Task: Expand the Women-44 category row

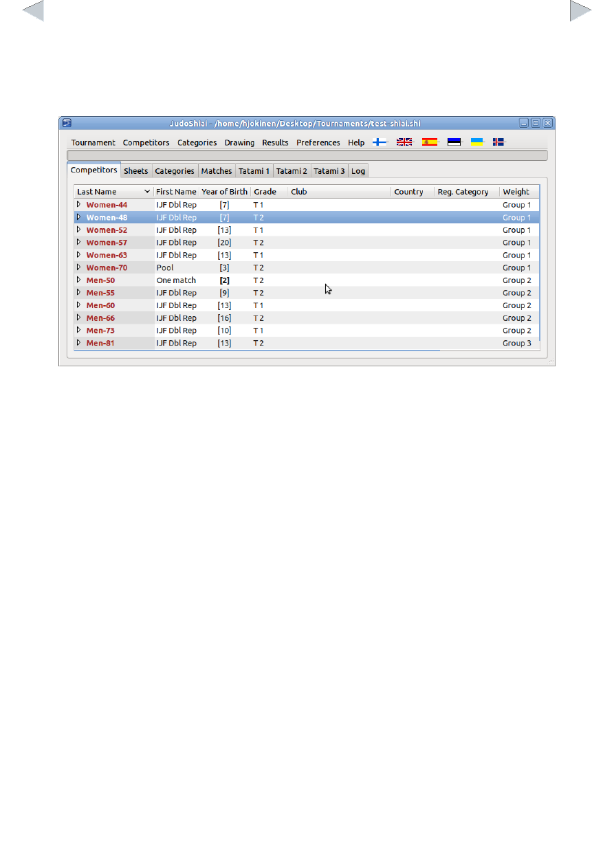Action: pos(79,204)
